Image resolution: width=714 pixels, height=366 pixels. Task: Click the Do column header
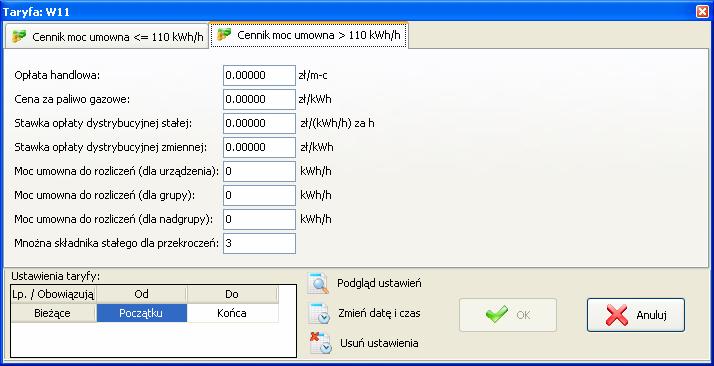coord(232,295)
